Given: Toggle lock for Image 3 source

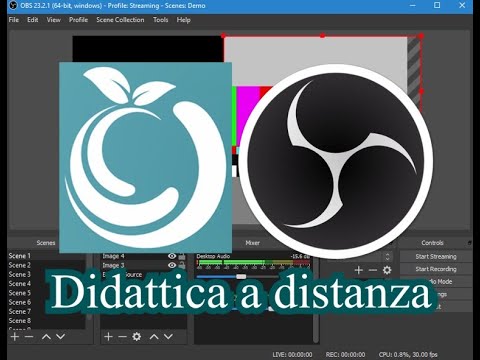Looking at the screenshot, I should click(182, 265).
